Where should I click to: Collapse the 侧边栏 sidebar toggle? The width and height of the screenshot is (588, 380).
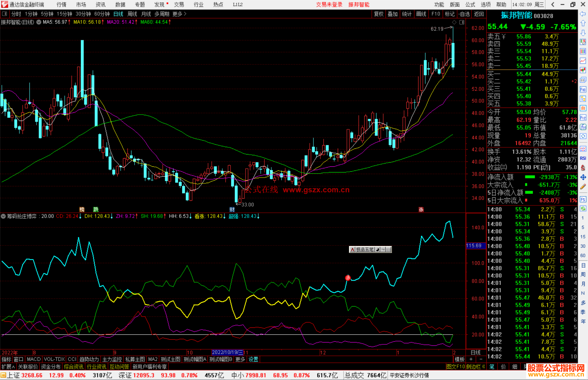[x=475, y=367]
